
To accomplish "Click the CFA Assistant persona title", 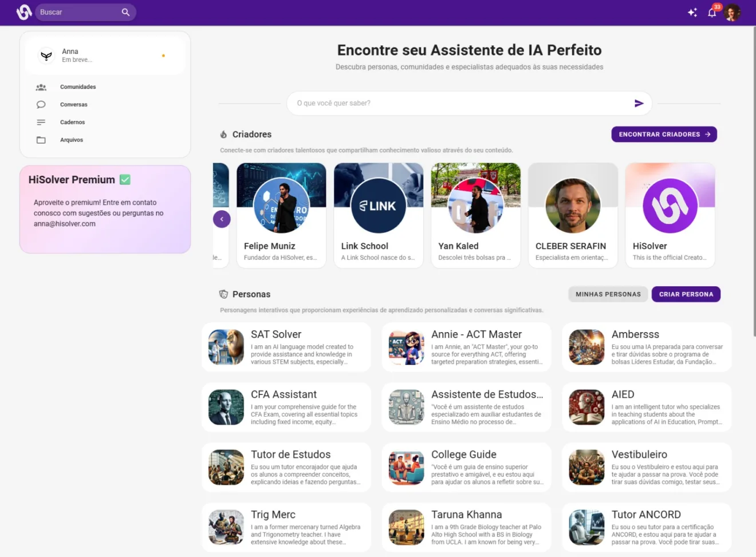I will click(x=283, y=394).
